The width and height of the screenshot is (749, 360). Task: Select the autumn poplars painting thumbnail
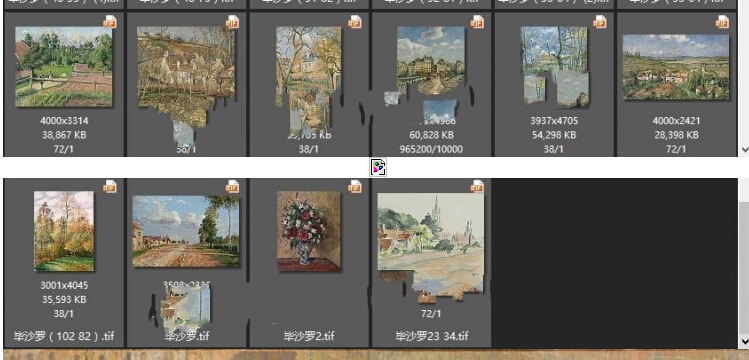point(64,231)
